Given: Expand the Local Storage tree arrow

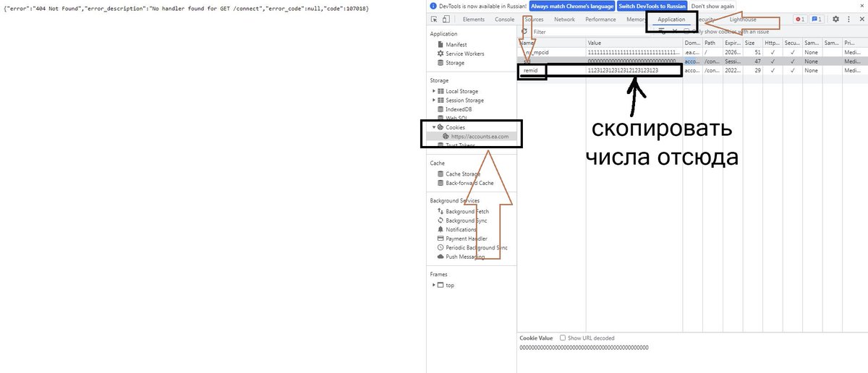Looking at the screenshot, I should 434,91.
